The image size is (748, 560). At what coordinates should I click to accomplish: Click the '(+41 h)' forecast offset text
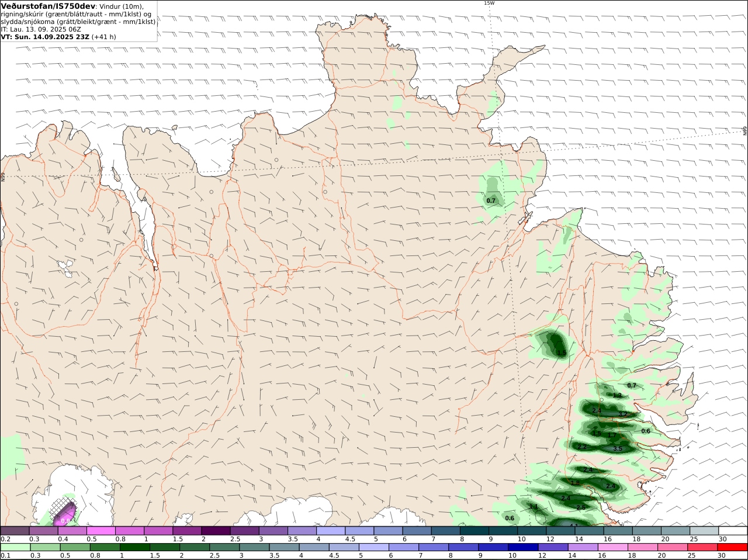coord(104,37)
